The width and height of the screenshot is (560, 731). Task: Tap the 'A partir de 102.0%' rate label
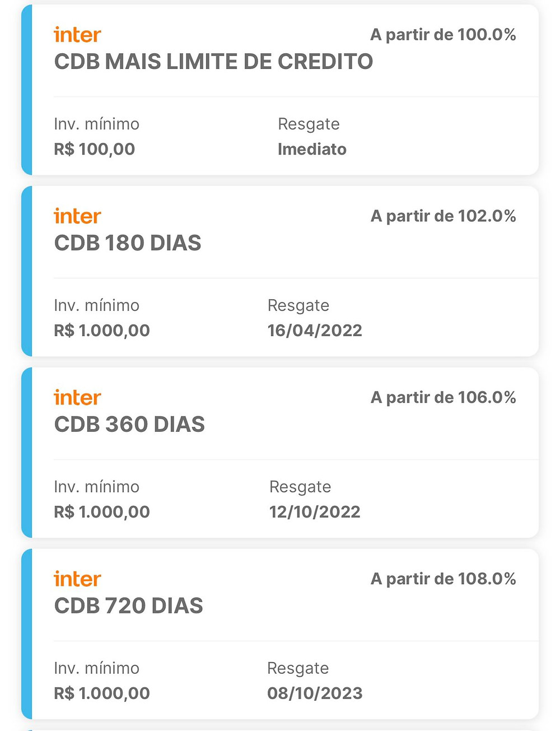pyautogui.click(x=443, y=216)
